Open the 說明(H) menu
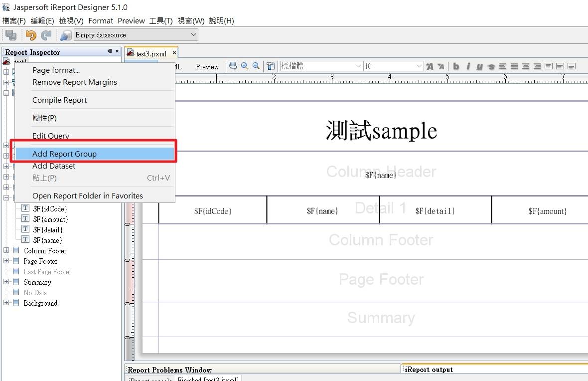 222,21
